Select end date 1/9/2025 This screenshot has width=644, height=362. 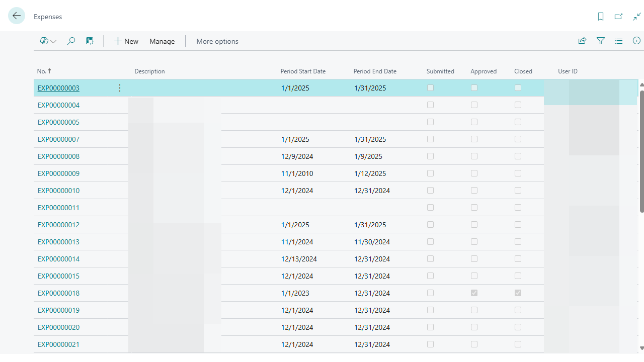[x=368, y=156]
